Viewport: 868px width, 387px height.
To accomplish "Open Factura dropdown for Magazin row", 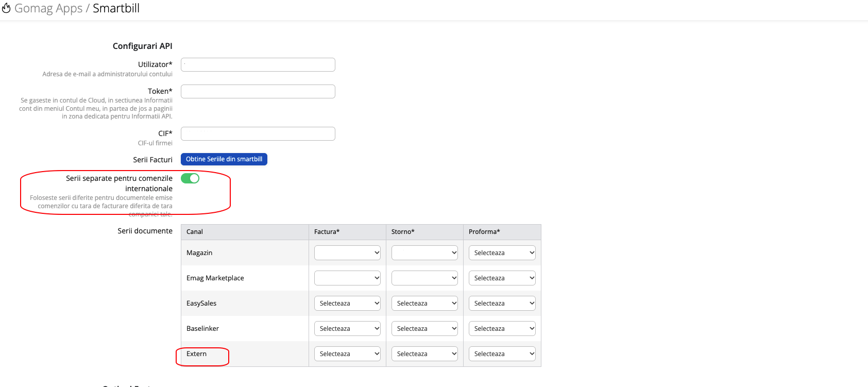I will 348,253.
